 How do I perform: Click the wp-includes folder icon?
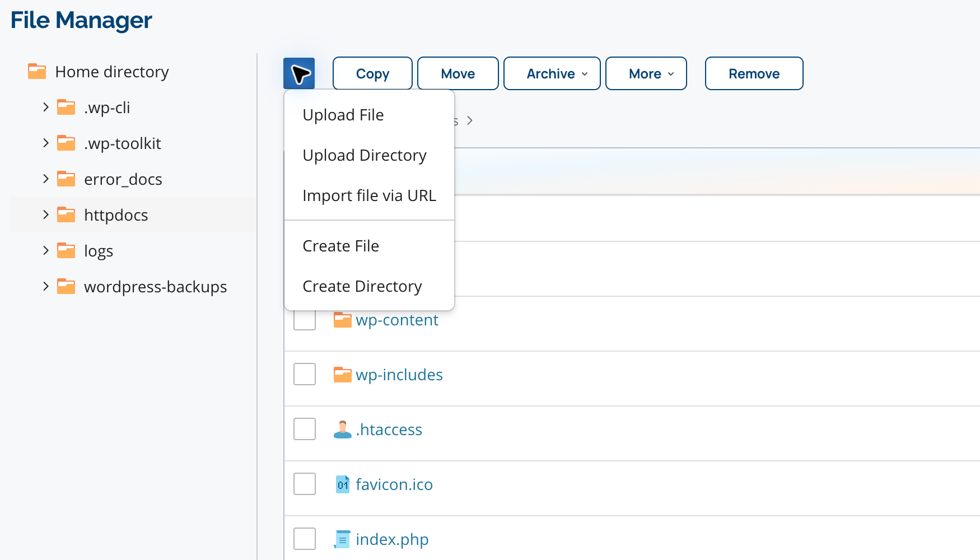tap(342, 374)
